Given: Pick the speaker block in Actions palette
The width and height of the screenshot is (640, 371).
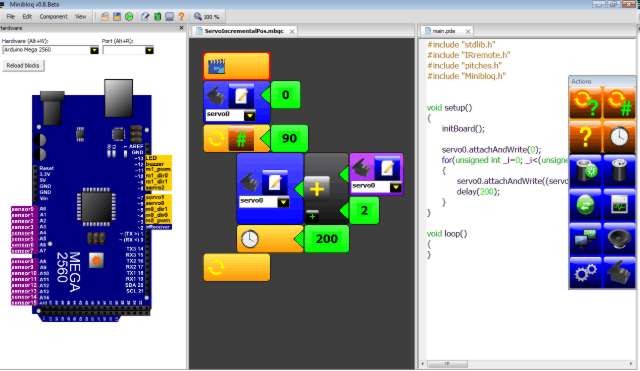Looking at the screenshot, I should coord(619,240).
